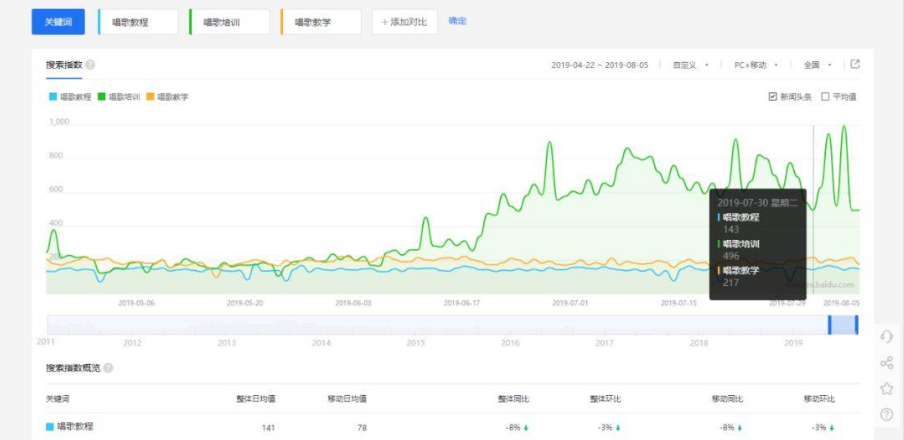The height and width of the screenshot is (440, 904).
Task: Enable the 平均值 checkbox
Action: (825, 97)
